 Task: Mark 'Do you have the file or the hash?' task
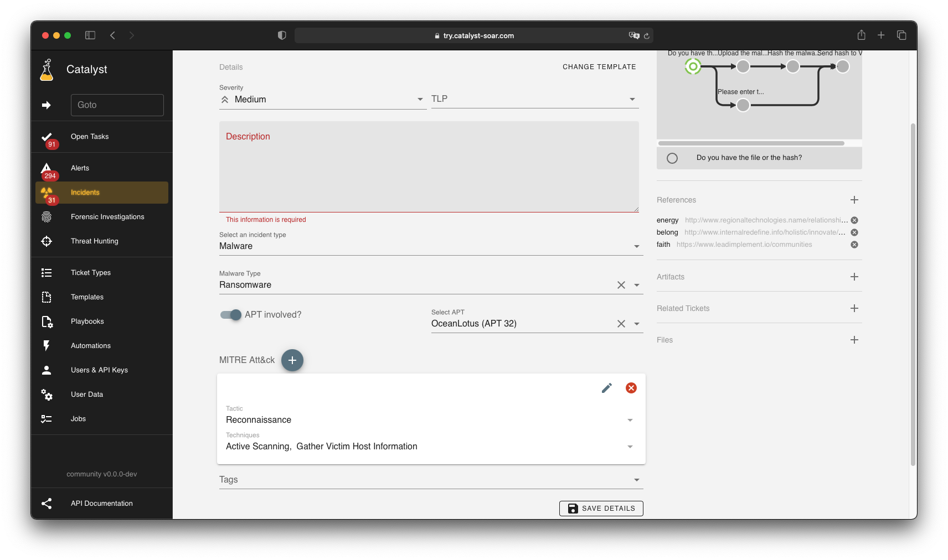[x=672, y=158]
